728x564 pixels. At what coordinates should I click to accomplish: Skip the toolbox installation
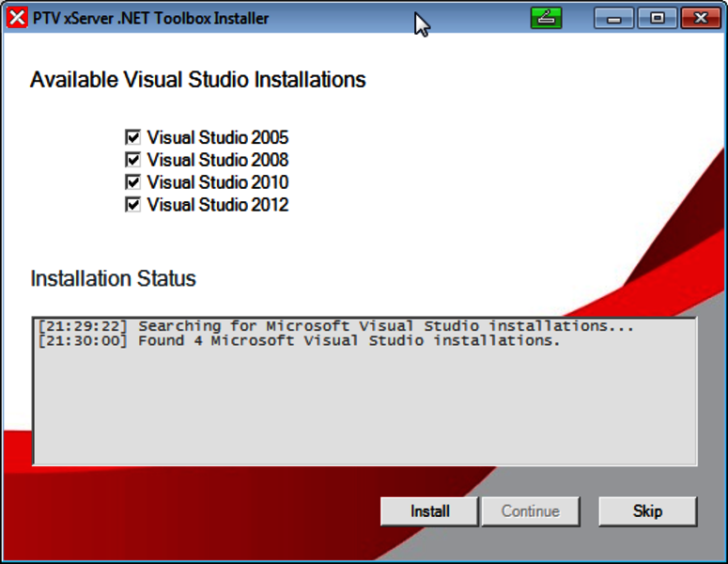pyautogui.click(x=647, y=511)
